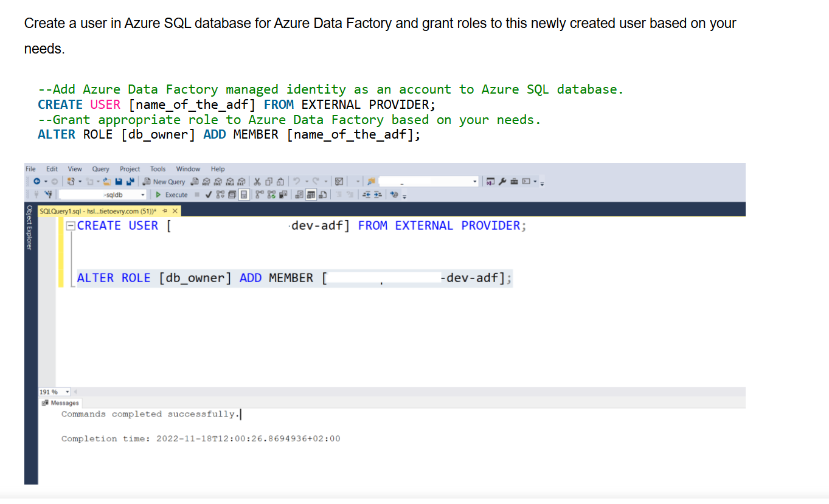829x504 pixels.
Task: Click the Execute button
Action: pyautogui.click(x=172, y=195)
